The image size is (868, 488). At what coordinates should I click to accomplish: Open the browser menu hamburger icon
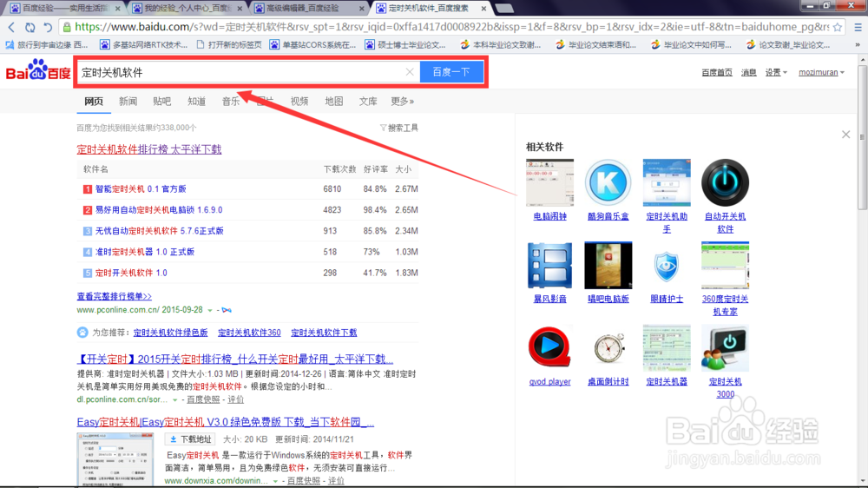(858, 27)
